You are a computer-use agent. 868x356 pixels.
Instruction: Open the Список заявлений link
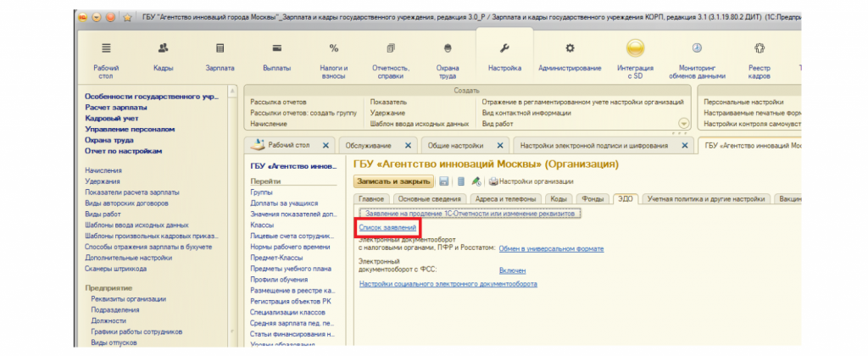tap(387, 228)
